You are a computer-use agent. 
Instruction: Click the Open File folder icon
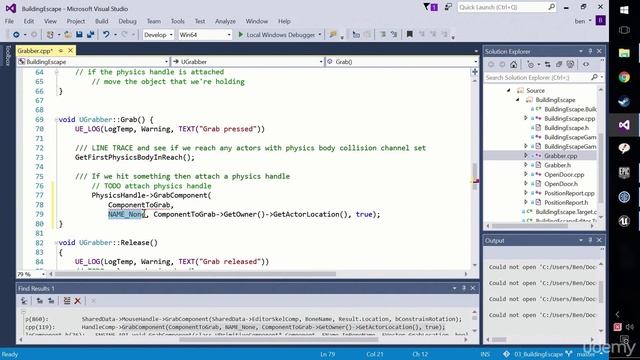point(68,35)
